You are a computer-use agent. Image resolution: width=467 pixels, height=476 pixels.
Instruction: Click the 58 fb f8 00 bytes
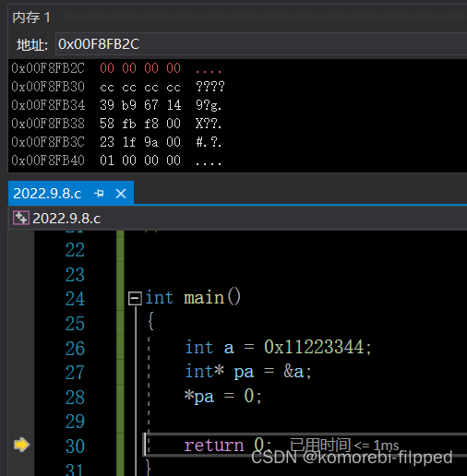tap(140, 124)
